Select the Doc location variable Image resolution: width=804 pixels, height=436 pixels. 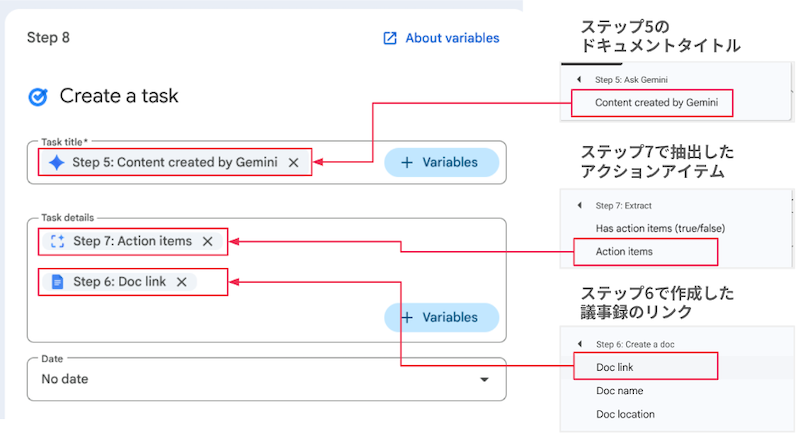pos(625,414)
